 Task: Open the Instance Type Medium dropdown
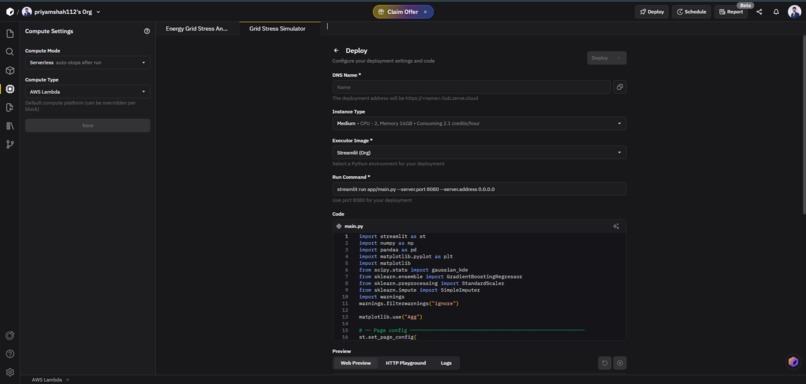[x=479, y=123]
